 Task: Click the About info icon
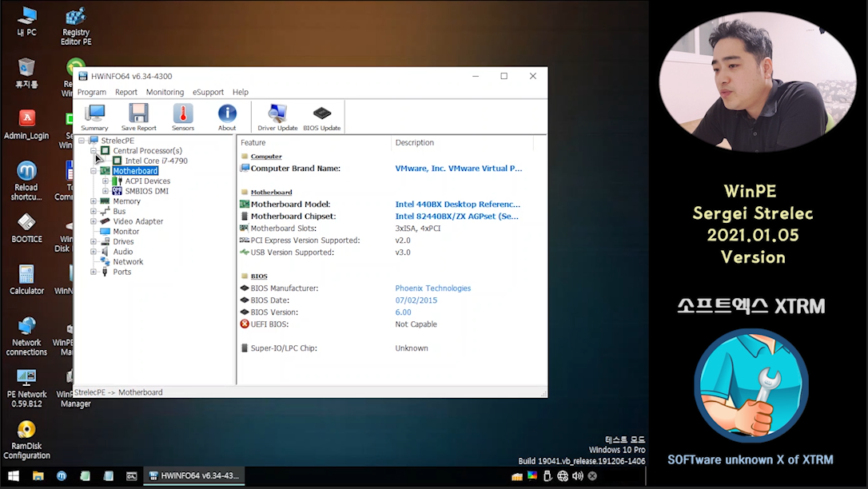(x=227, y=117)
